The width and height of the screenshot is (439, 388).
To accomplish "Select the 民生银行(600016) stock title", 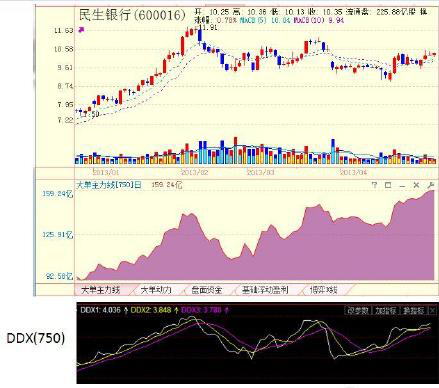I will coord(132,15).
